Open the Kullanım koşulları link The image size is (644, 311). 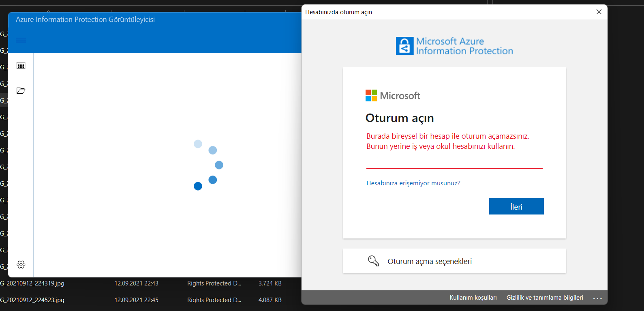[x=473, y=298]
